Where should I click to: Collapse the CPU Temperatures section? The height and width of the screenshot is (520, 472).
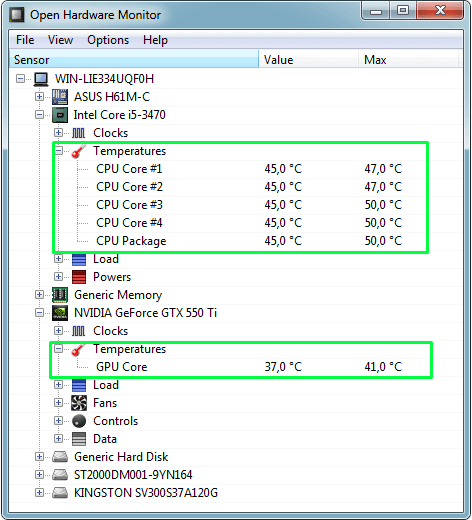[x=58, y=151]
